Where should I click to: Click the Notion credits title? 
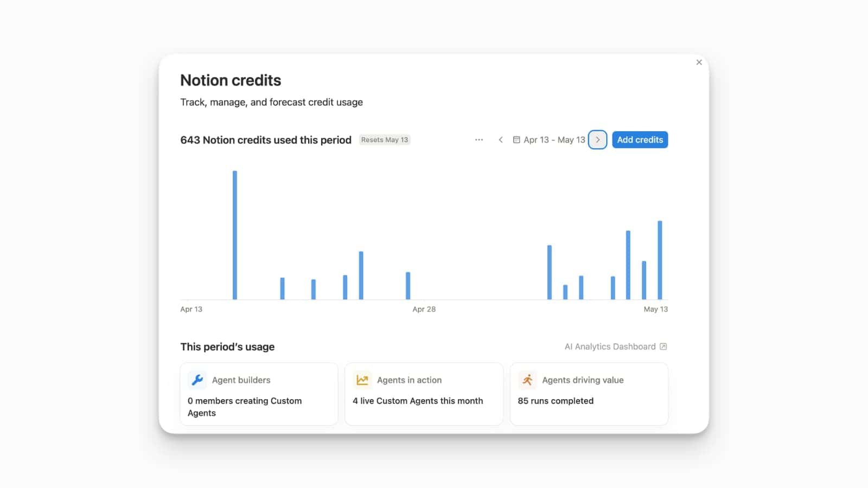coord(231,80)
